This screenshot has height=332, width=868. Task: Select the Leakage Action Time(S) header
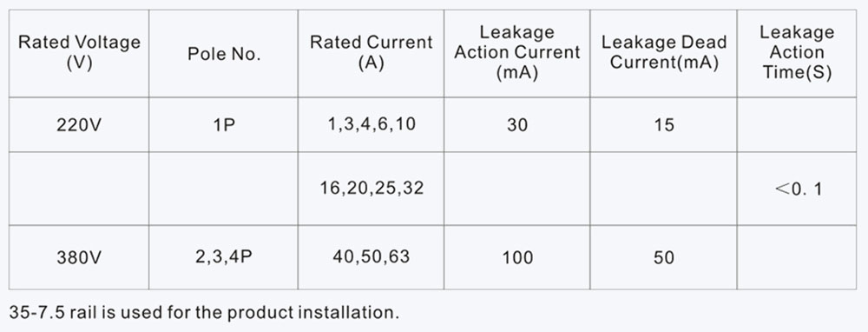click(797, 54)
